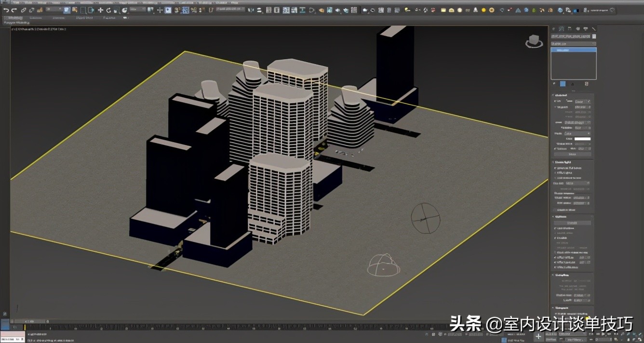Switch to the Display command panel tab
The image size is (644, 343).
coord(585,29)
